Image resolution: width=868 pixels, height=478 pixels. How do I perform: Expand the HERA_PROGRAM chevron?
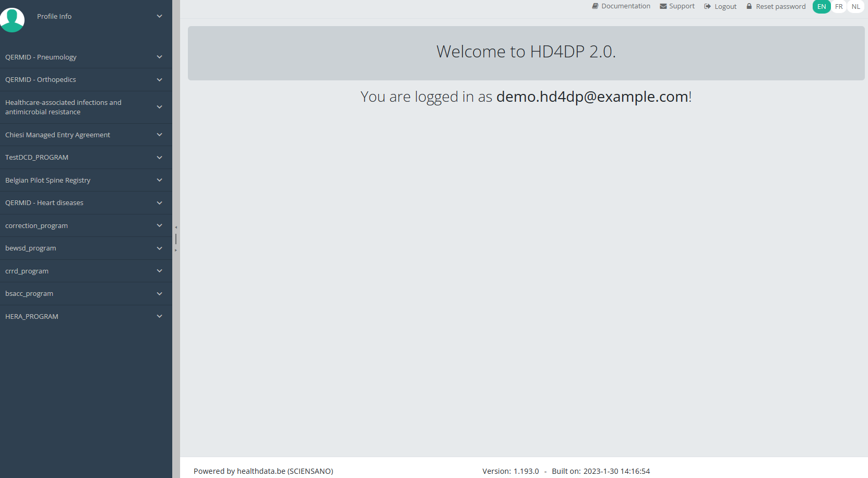point(159,316)
